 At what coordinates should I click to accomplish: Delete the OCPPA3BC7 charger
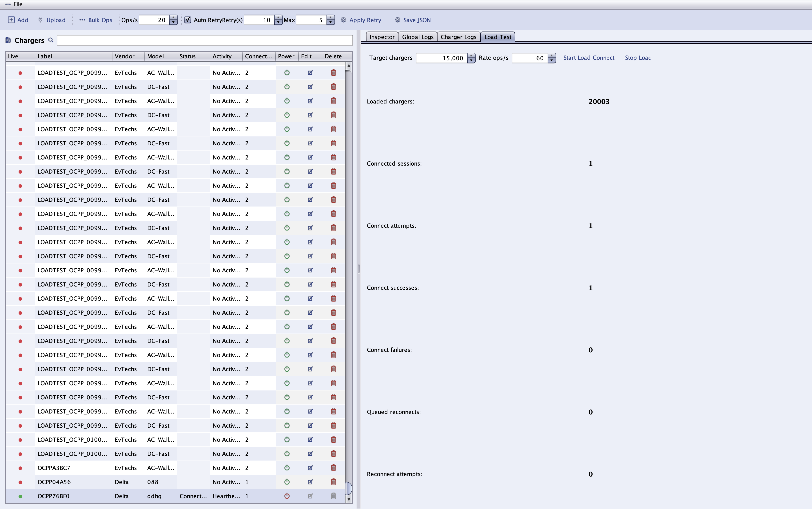(333, 468)
